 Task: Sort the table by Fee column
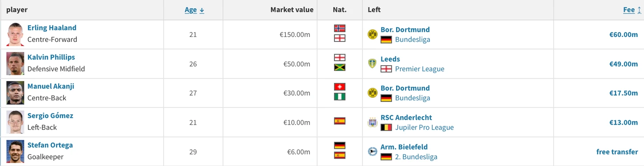[632, 10]
